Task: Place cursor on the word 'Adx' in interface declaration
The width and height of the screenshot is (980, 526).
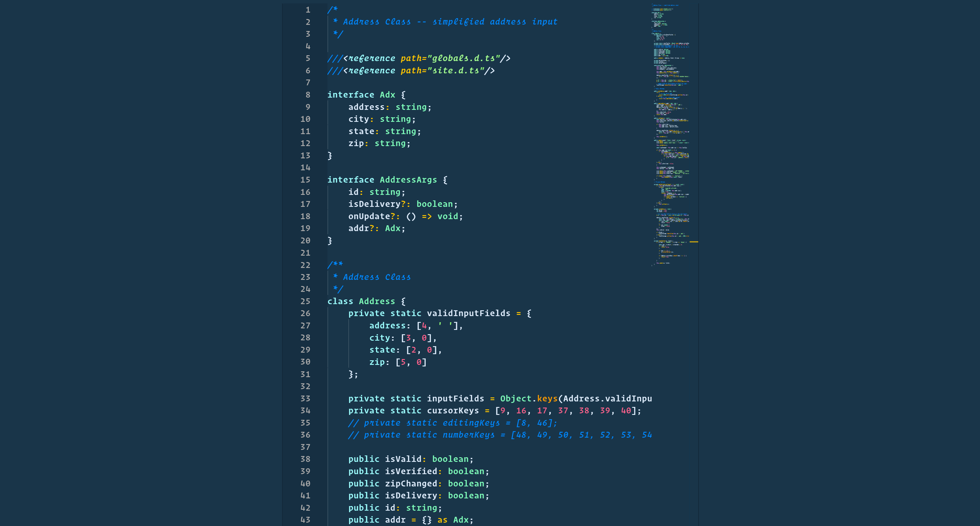Action: (387, 95)
